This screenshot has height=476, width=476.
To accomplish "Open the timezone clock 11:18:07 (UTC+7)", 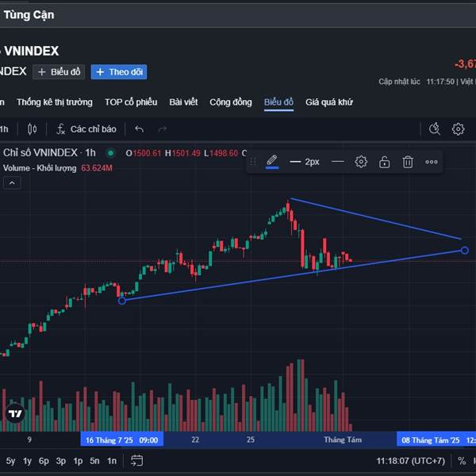I will (410, 461).
